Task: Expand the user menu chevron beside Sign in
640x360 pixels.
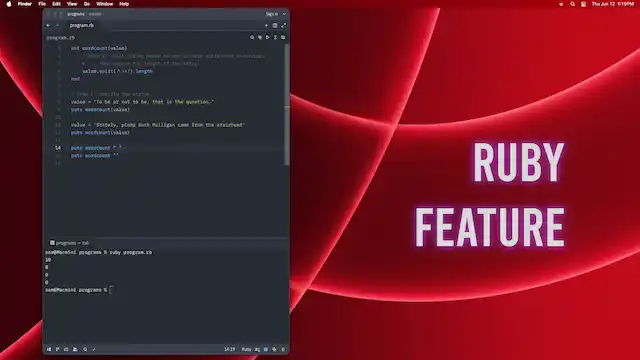Action: (x=284, y=14)
